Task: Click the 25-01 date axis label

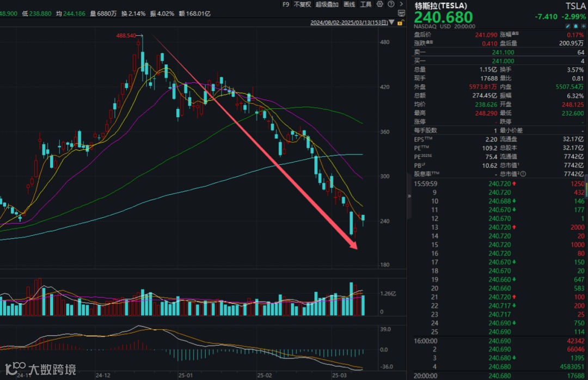Action: (185, 375)
